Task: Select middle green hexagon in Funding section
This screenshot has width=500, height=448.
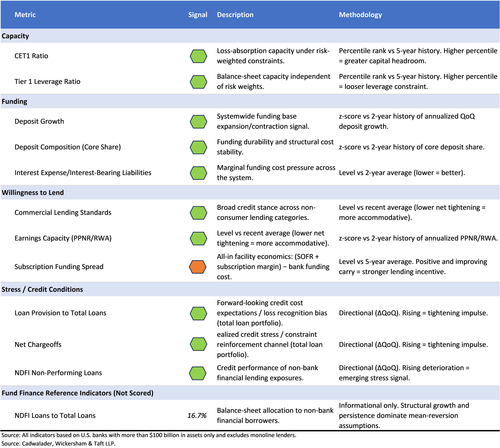Action: point(198,147)
